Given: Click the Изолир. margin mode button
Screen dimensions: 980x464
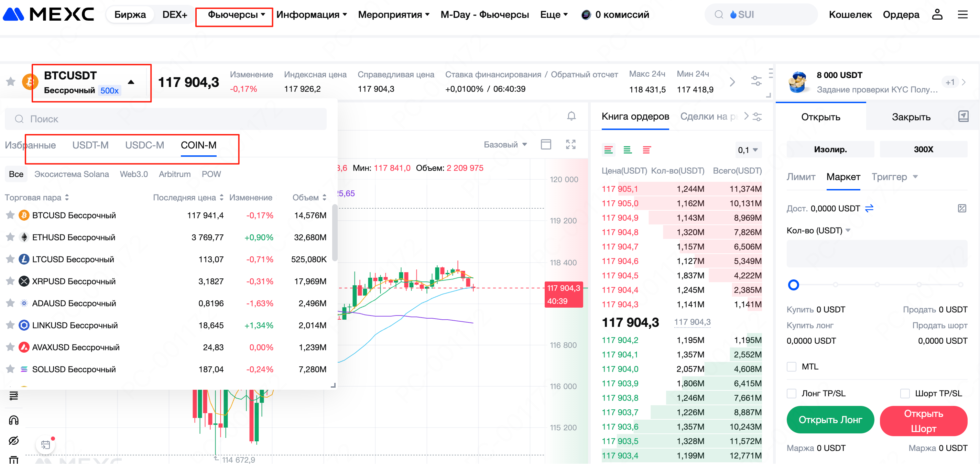Looking at the screenshot, I should tap(830, 150).
